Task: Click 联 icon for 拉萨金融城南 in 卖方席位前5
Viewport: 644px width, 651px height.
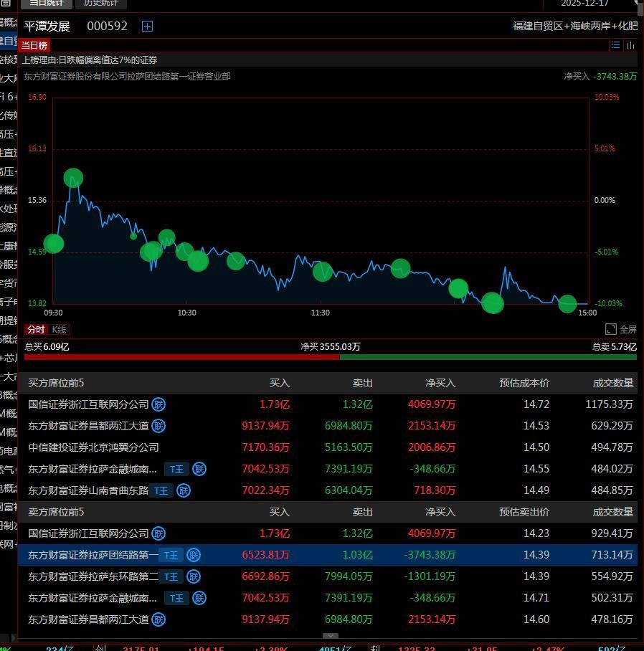Action: [199, 598]
